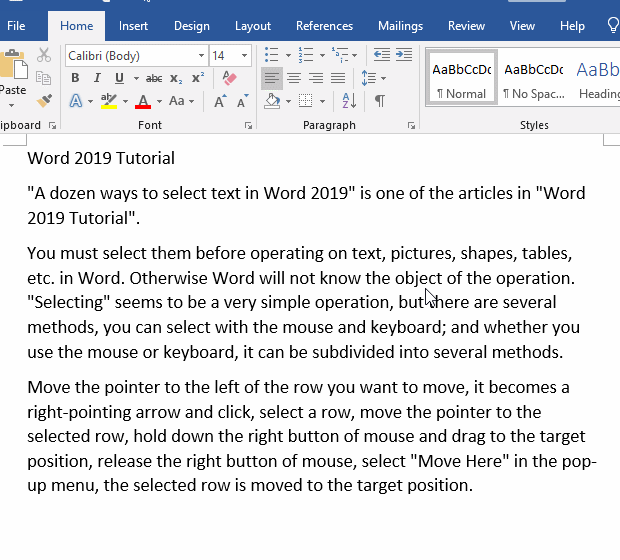Open Text Effects and Typography
This screenshot has width=620, height=560.
(76, 101)
